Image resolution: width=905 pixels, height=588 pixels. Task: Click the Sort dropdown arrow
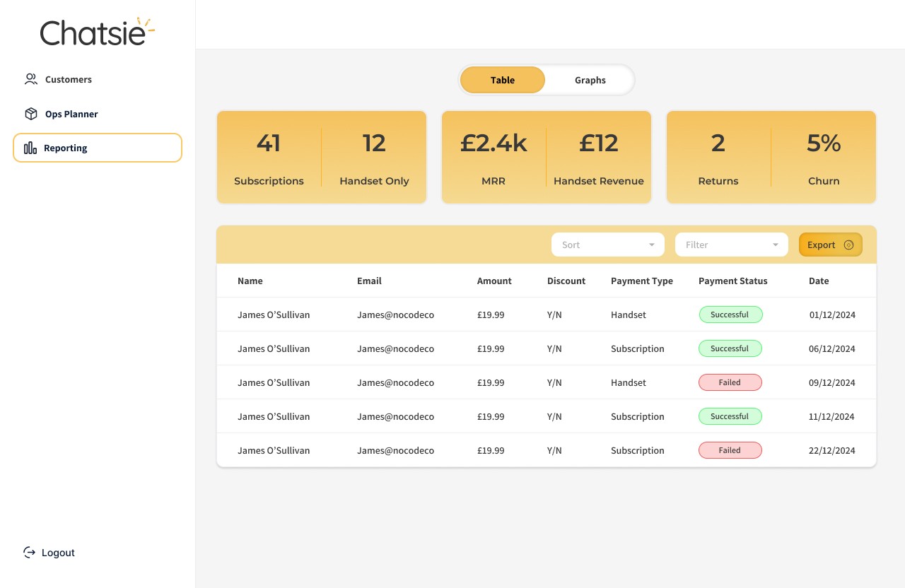tap(652, 245)
